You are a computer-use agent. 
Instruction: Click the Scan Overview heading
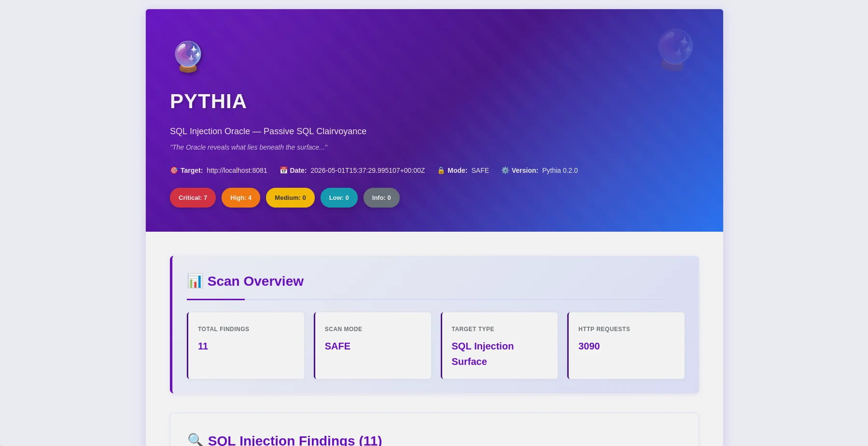[x=255, y=281]
